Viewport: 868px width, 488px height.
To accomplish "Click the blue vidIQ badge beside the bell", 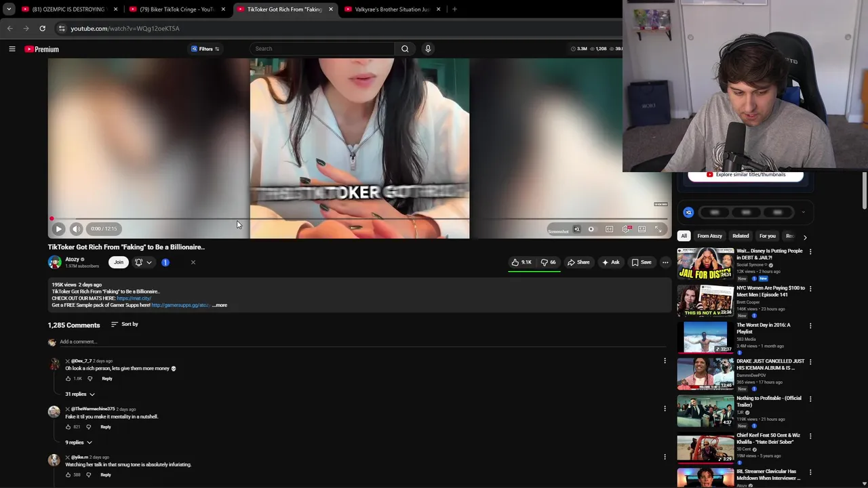I will point(165,262).
